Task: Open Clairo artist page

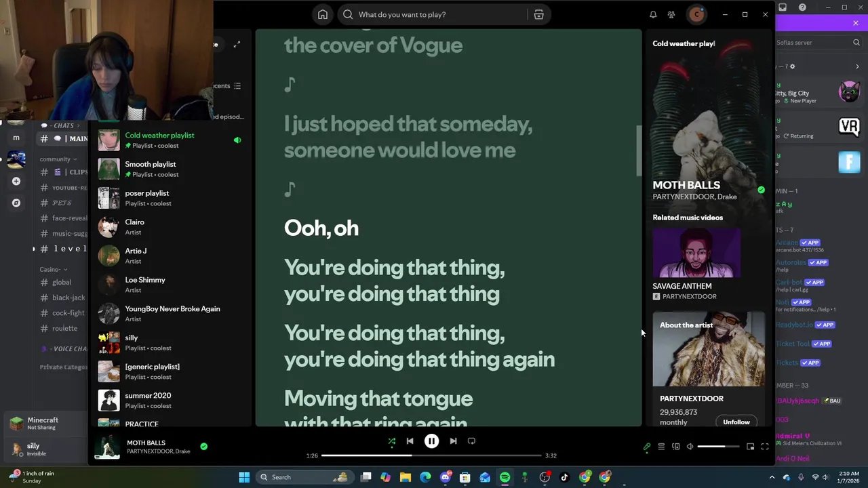Action: click(x=170, y=227)
